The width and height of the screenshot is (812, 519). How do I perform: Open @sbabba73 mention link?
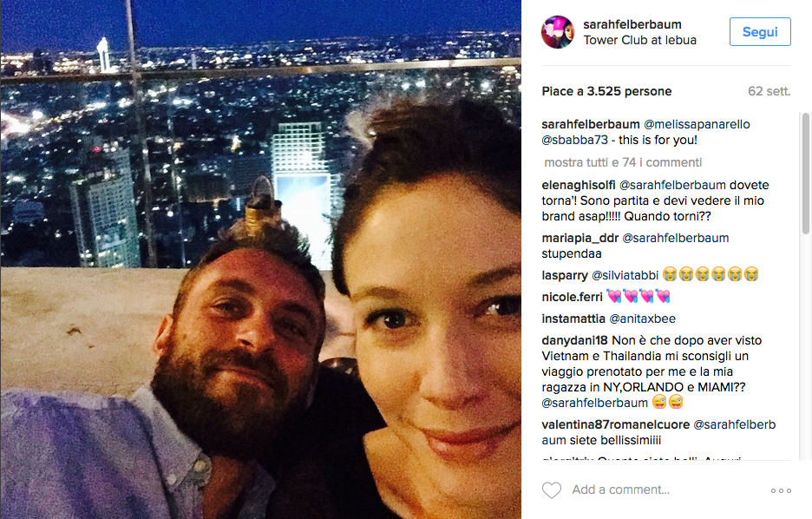tap(575, 140)
